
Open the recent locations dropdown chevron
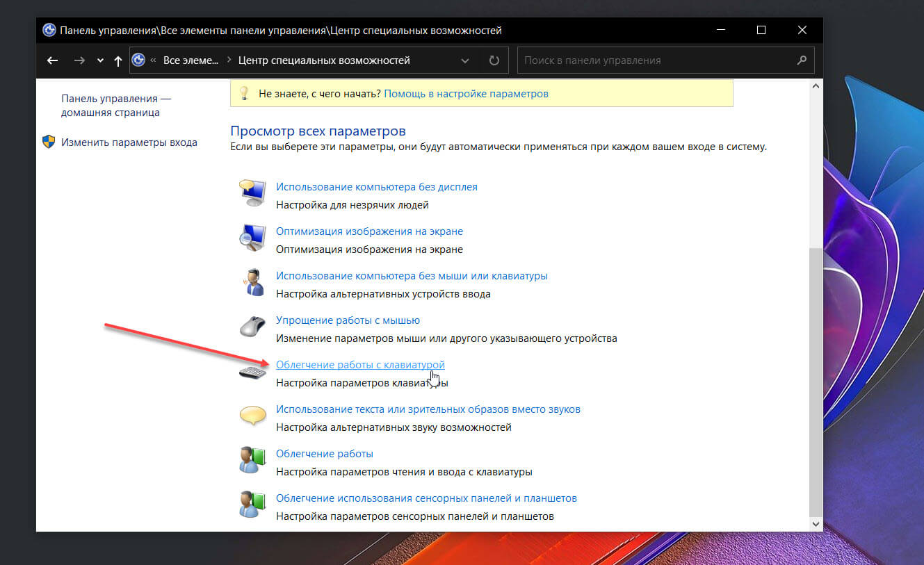tap(100, 60)
